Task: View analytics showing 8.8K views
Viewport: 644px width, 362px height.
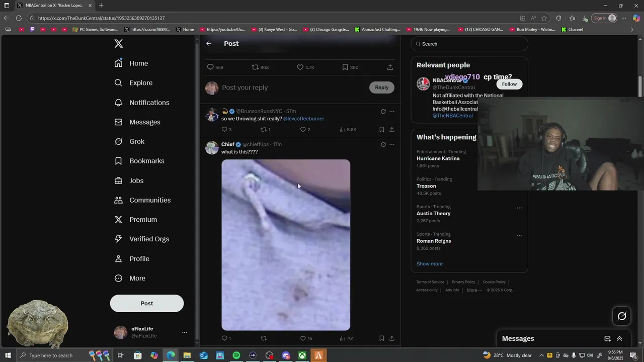Action: coord(348,129)
